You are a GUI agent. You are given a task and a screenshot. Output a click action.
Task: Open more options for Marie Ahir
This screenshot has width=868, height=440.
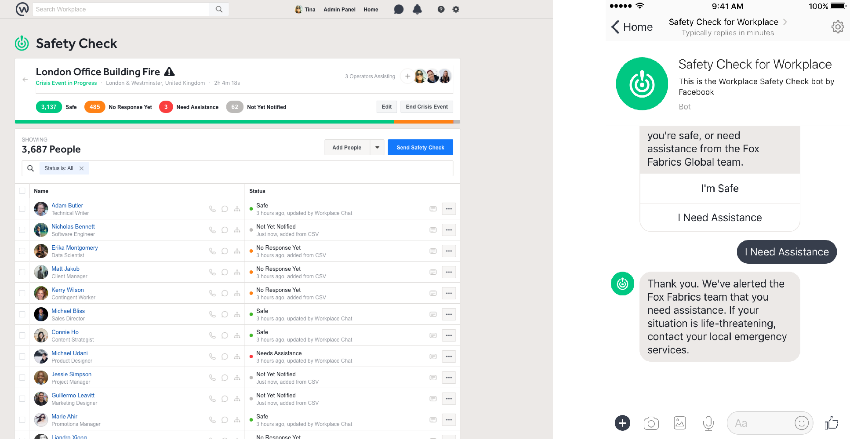pyautogui.click(x=449, y=420)
